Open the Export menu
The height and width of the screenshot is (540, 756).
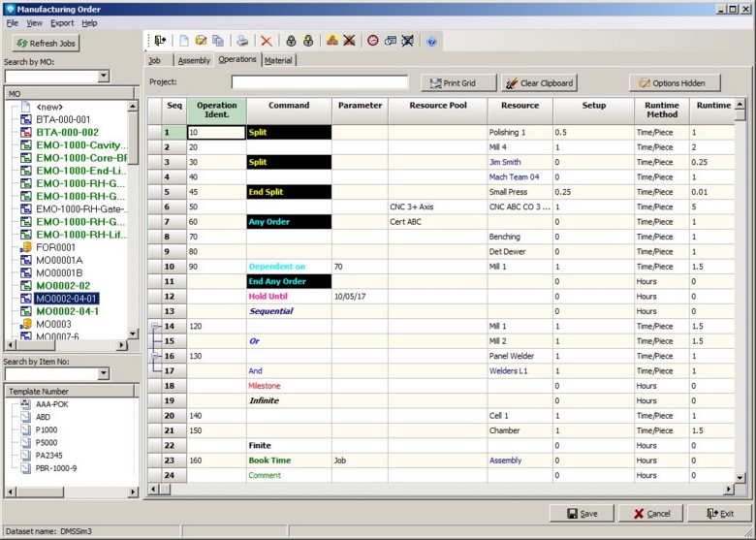pyautogui.click(x=62, y=22)
